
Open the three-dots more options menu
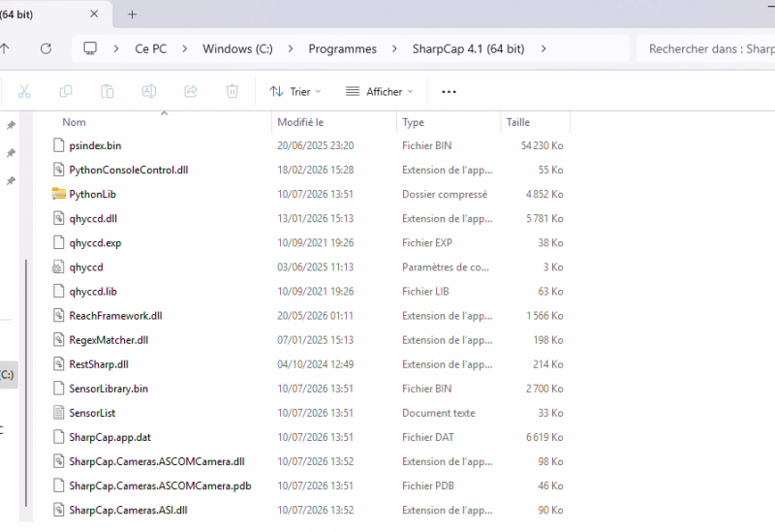point(449,92)
